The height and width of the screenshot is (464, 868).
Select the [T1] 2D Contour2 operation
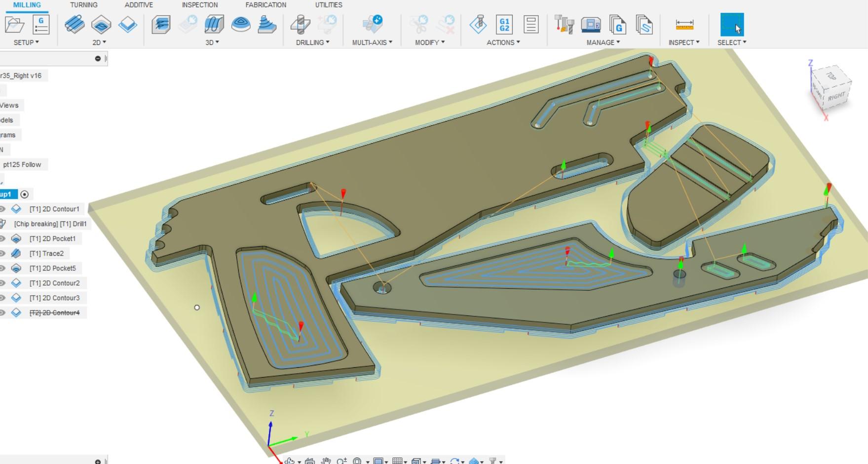coord(54,283)
